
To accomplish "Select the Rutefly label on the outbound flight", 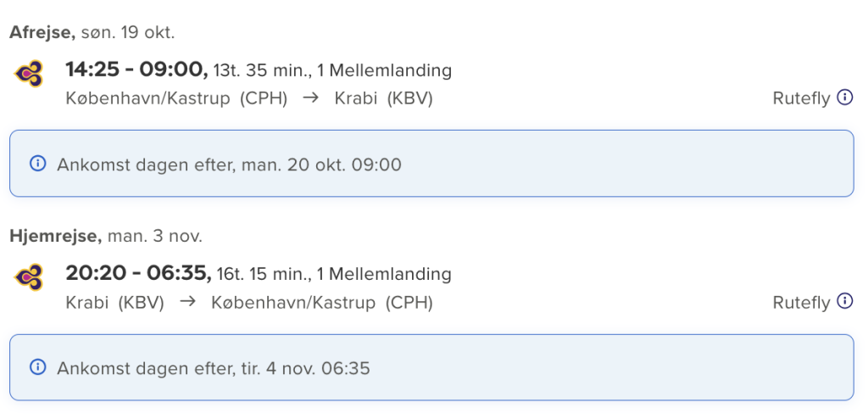I will point(802,98).
